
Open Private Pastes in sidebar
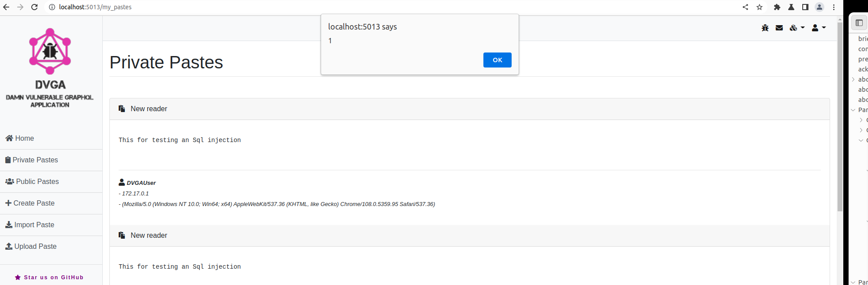[32, 160]
